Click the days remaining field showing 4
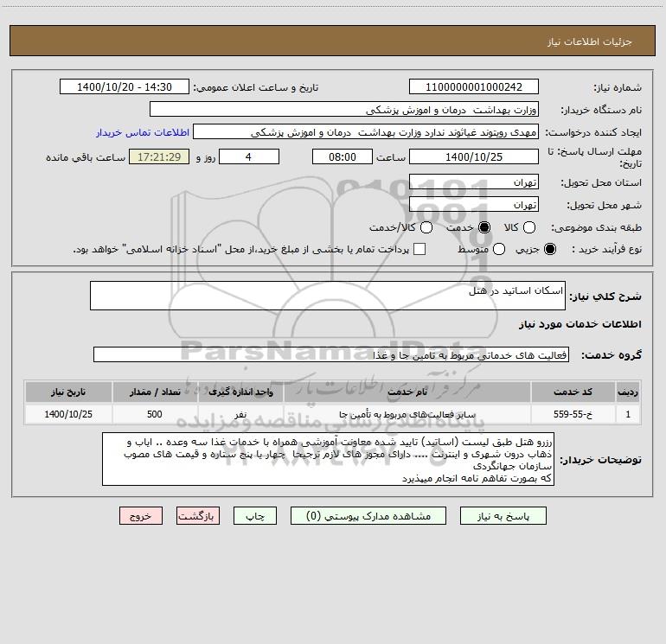Viewport: 666px width, 644px height. pos(249,156)
